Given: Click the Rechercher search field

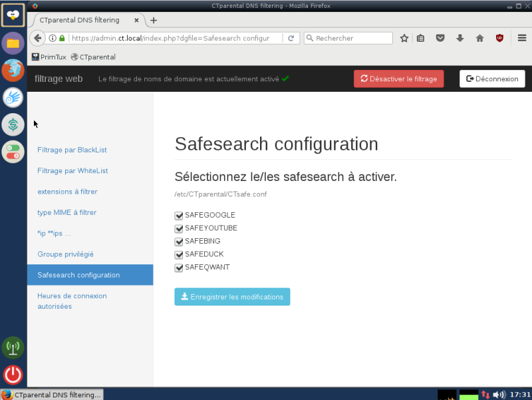Looking at the screenshot, I should click(x=348, y=38).
